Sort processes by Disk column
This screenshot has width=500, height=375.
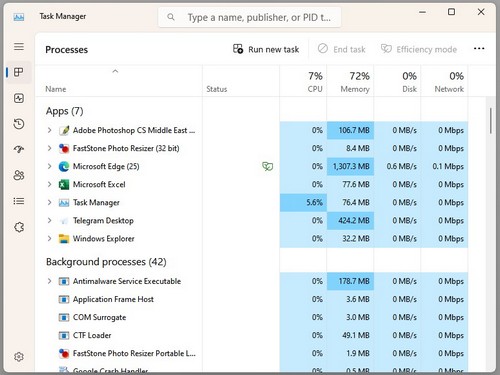397,82
